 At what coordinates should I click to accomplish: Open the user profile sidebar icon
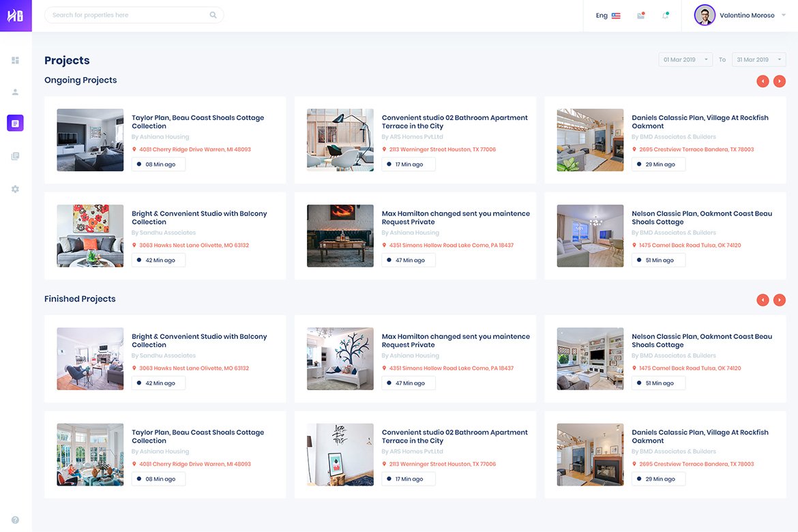15,92
